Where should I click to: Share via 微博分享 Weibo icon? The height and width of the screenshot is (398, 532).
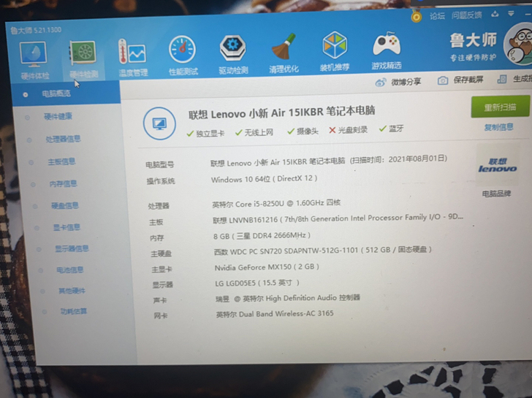381,82
